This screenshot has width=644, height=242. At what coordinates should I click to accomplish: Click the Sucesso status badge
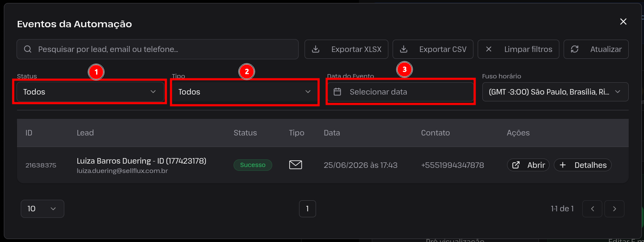(253, 165)
